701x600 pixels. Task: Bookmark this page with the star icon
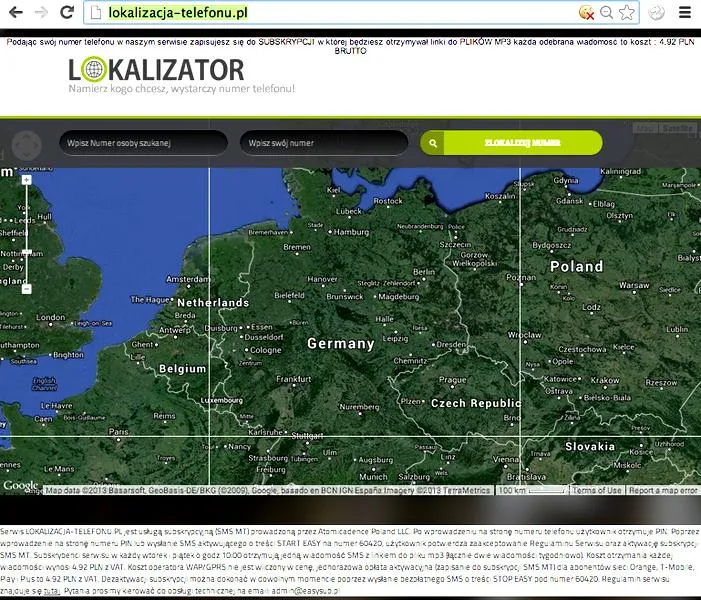pyautogui.click(x=627, y=13)
